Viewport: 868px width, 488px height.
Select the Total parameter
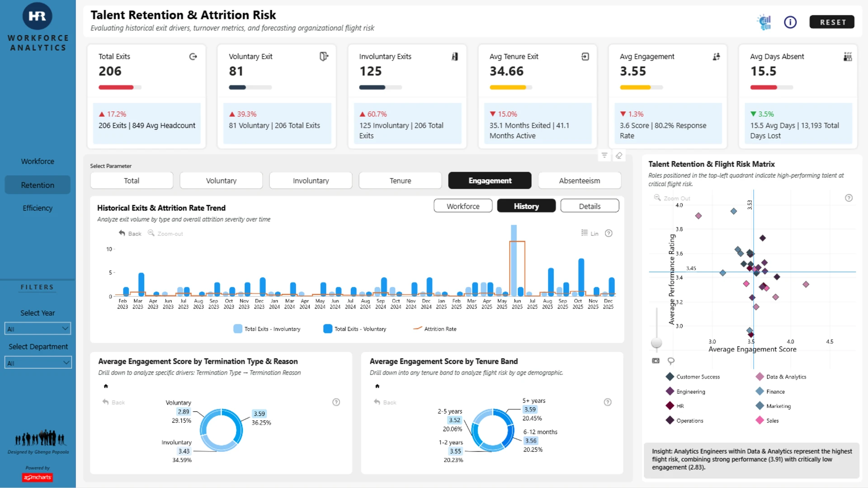click(132, 181)
